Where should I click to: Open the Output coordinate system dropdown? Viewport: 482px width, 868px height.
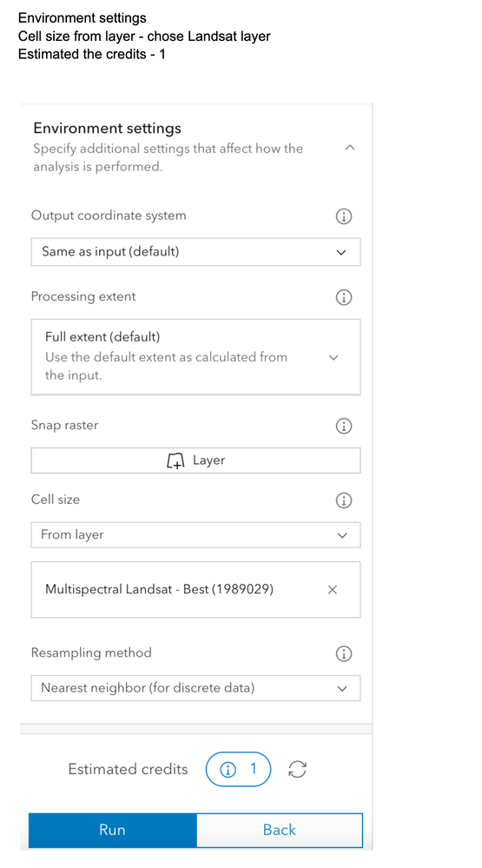pos(195,252)
